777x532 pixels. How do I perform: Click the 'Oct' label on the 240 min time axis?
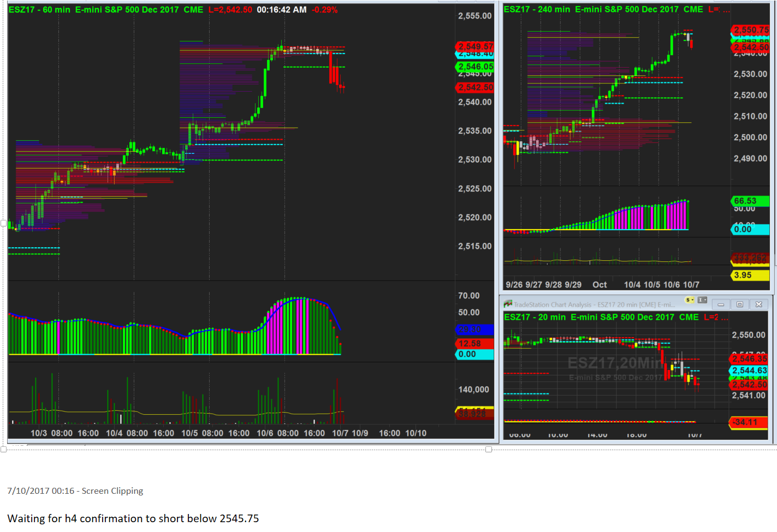click(x=600, y=285)
